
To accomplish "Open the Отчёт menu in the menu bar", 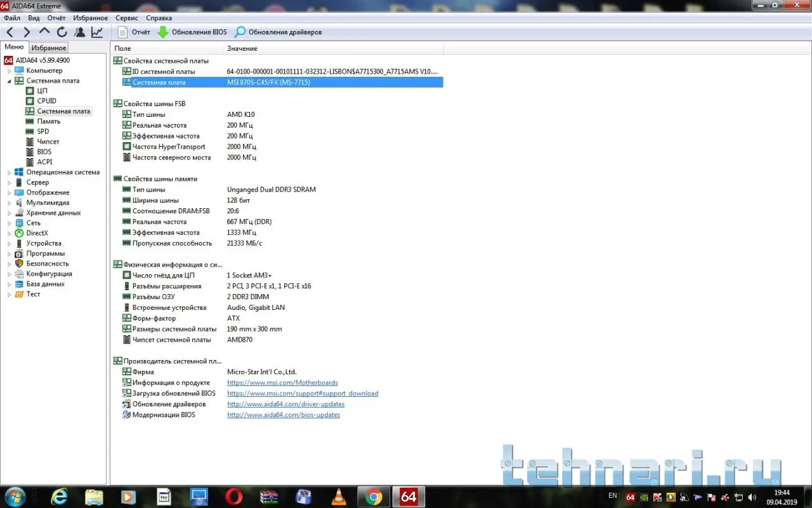I will pos(56,18).
